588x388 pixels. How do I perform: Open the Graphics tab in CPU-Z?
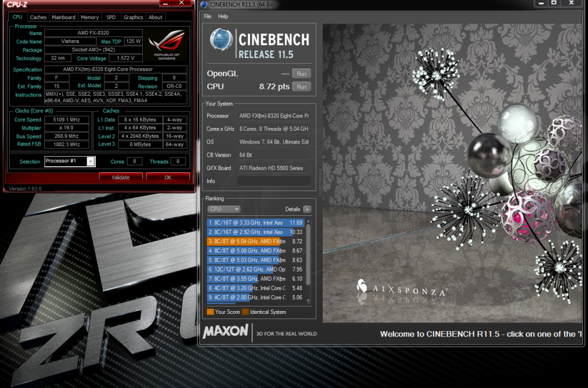click(x=133, y=17)
